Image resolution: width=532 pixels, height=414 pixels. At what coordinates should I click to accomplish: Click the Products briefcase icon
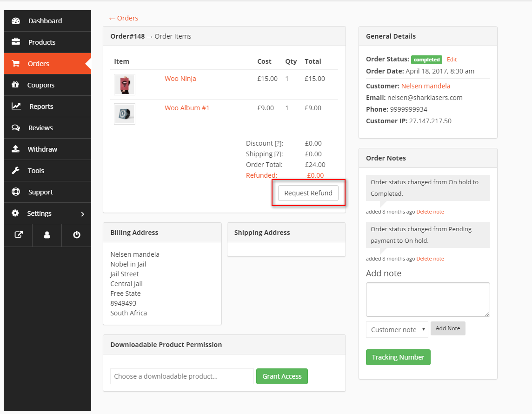16,42
